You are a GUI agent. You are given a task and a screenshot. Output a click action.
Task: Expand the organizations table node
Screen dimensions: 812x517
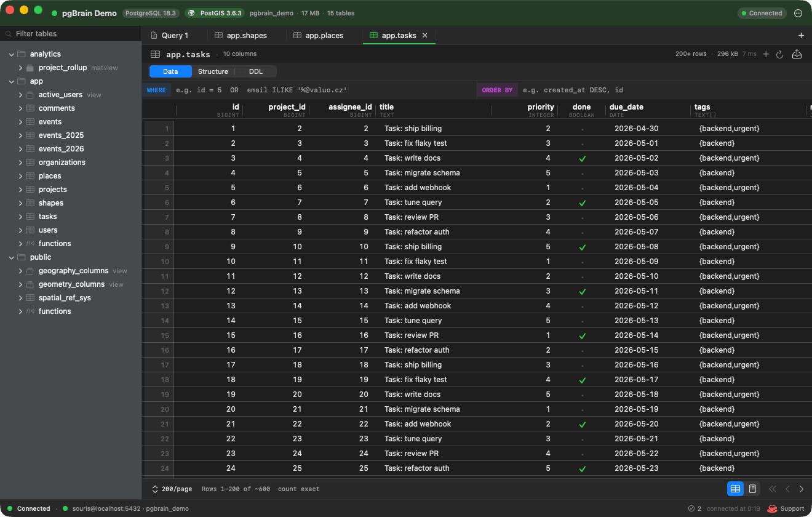pos(20,162)
